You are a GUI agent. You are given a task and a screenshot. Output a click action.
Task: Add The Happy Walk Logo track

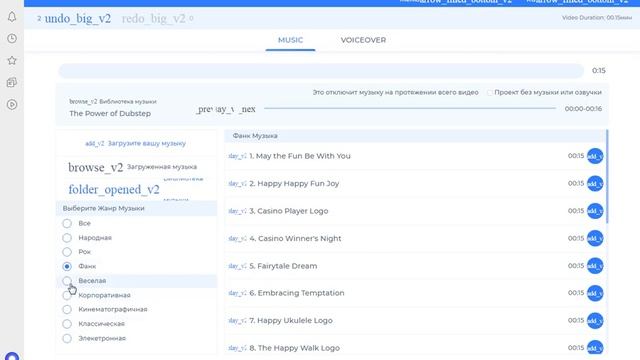(x=595, y=348)
